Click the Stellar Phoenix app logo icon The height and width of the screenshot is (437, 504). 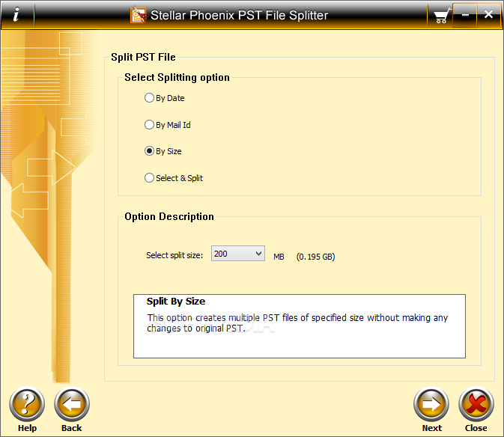click(139, 15)
